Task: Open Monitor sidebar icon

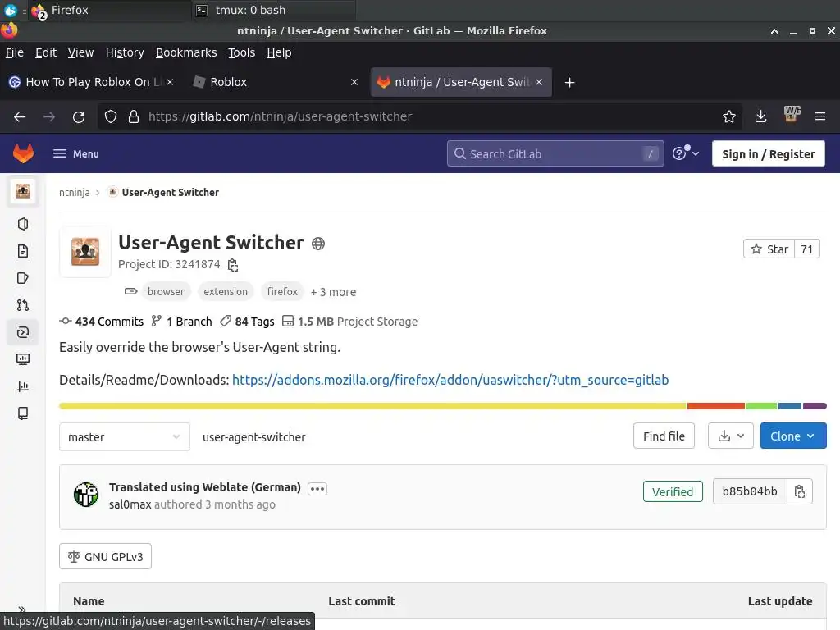Action: [22, 359]
